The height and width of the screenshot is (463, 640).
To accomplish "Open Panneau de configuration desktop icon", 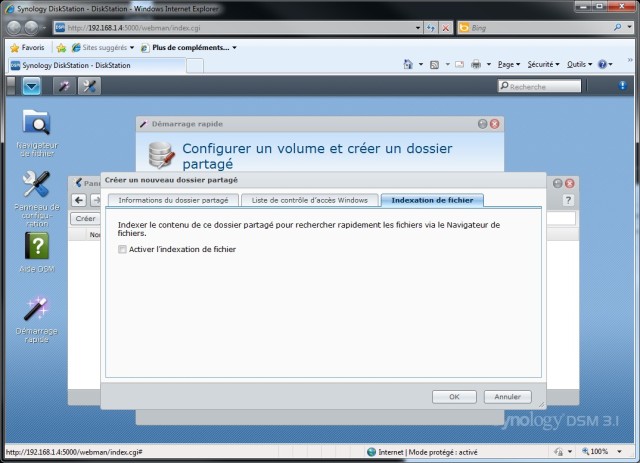I will click(x=37, y=199).
